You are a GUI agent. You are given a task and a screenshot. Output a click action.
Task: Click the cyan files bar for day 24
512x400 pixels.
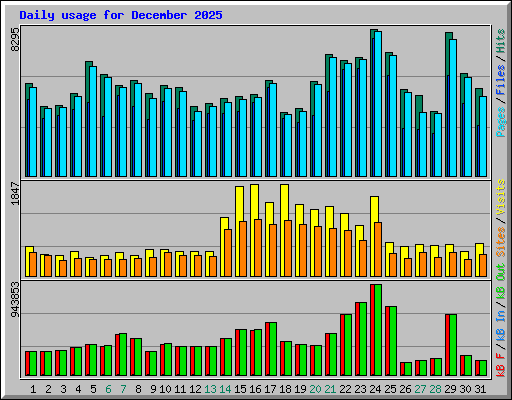378,104
